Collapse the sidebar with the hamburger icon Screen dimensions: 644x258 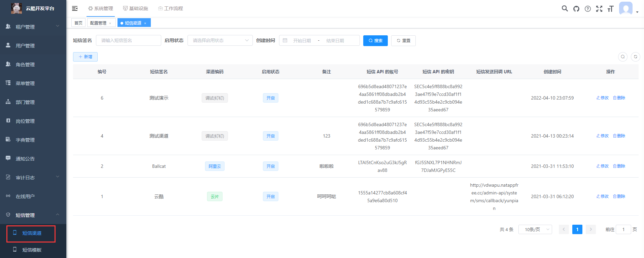[x=75, y=8]
